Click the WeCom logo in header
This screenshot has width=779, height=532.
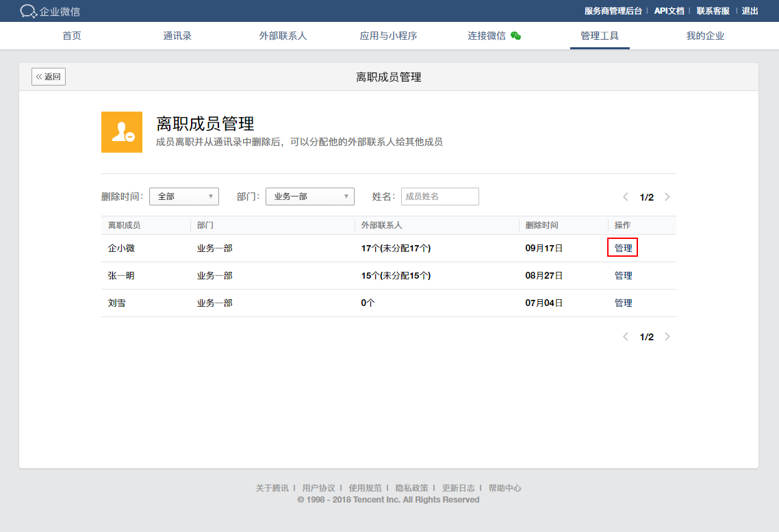50,11
